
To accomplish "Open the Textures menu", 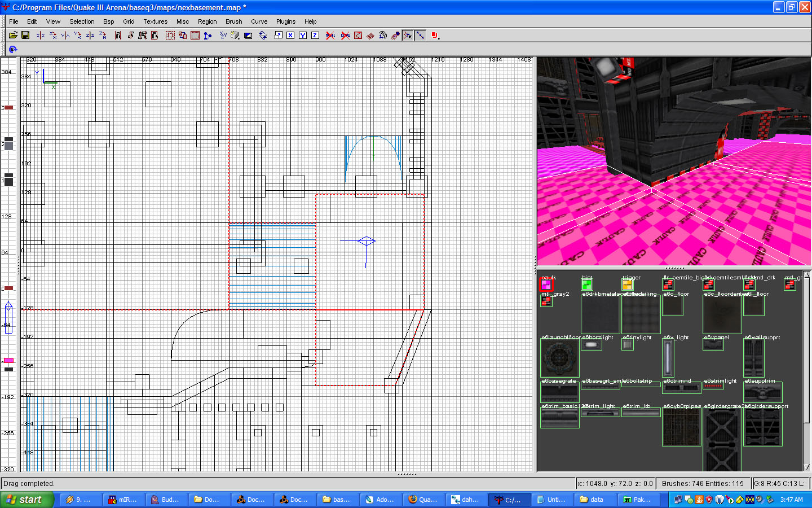I will (155, 21).
